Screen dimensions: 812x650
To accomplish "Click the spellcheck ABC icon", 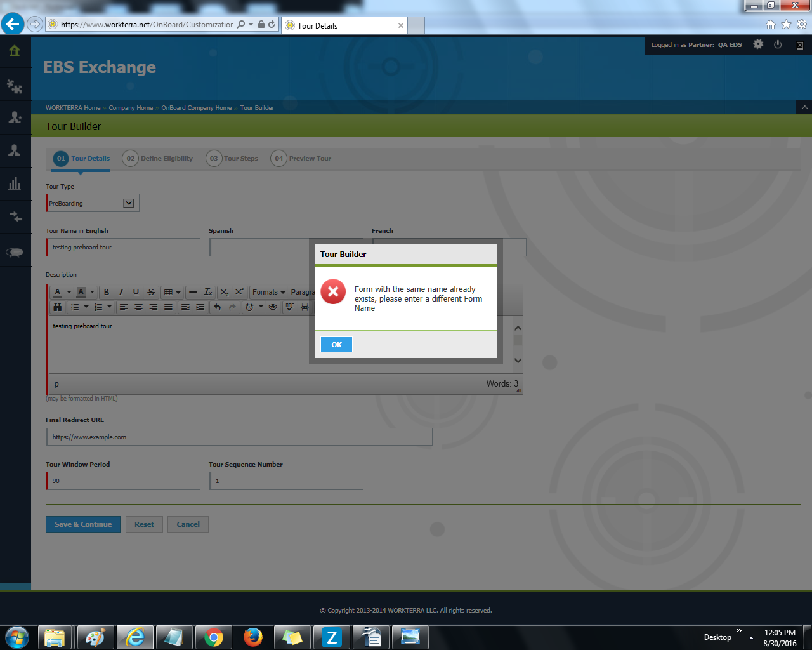I will click(290, 307).
